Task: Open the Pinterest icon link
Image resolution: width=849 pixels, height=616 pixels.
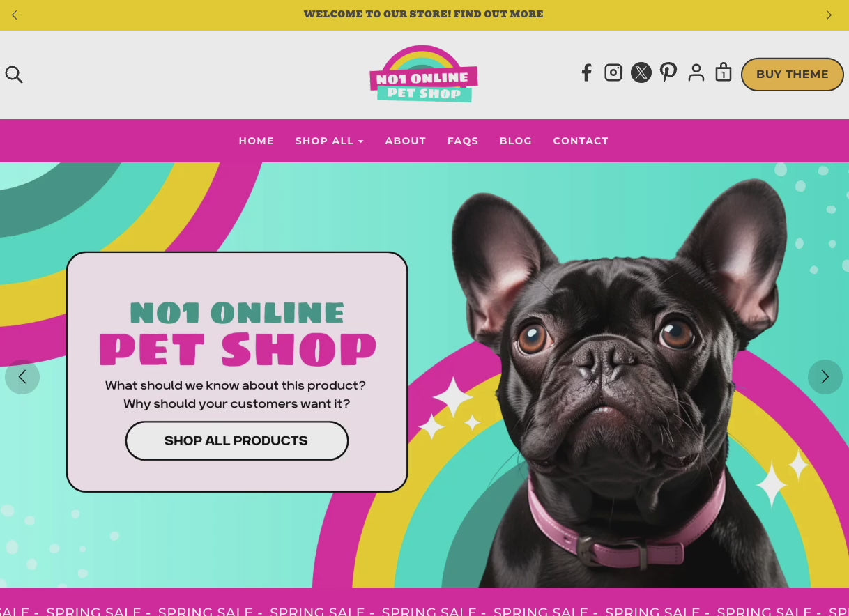Action: point(668,72)
